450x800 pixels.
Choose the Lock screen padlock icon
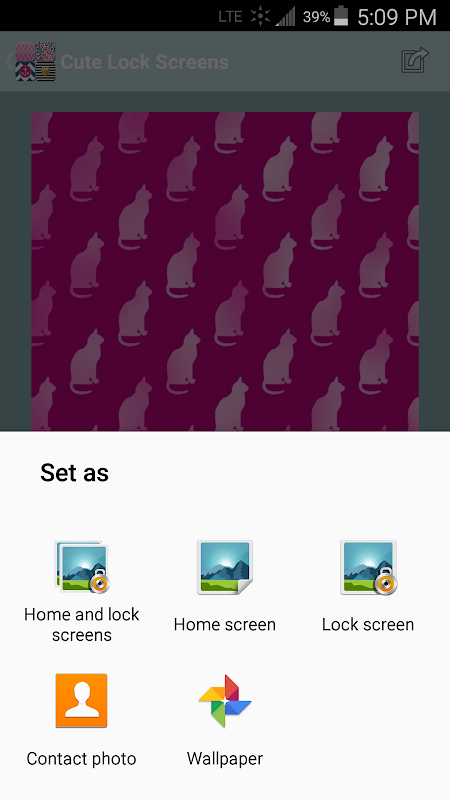pyautogui.click(x=368, y=567)
